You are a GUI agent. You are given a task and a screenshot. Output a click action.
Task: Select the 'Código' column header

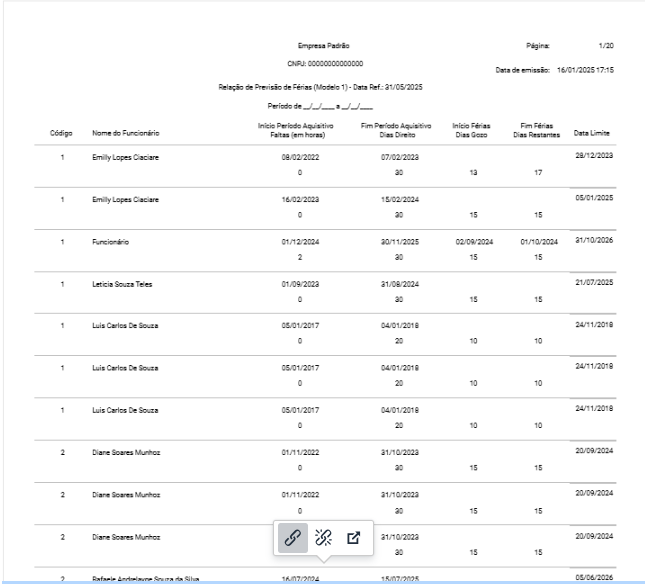point(61,133)
